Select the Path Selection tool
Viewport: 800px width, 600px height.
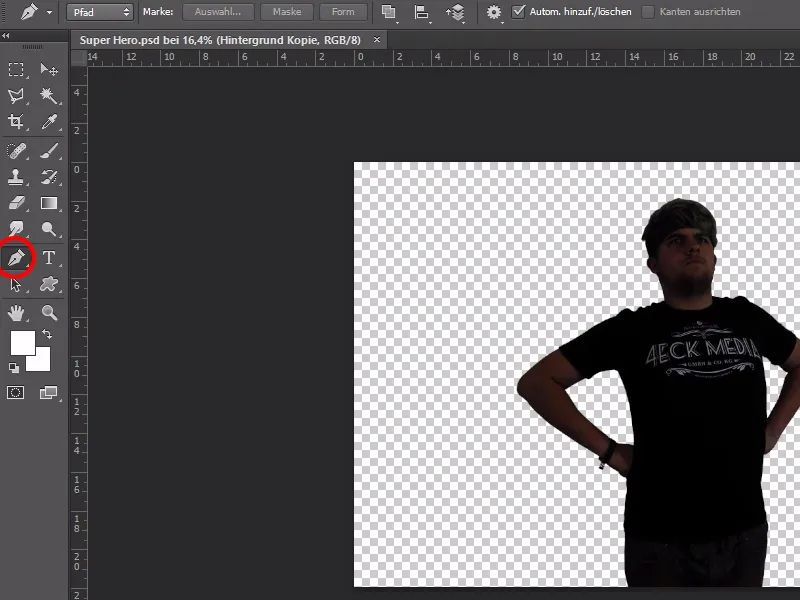tap(16, 284)
